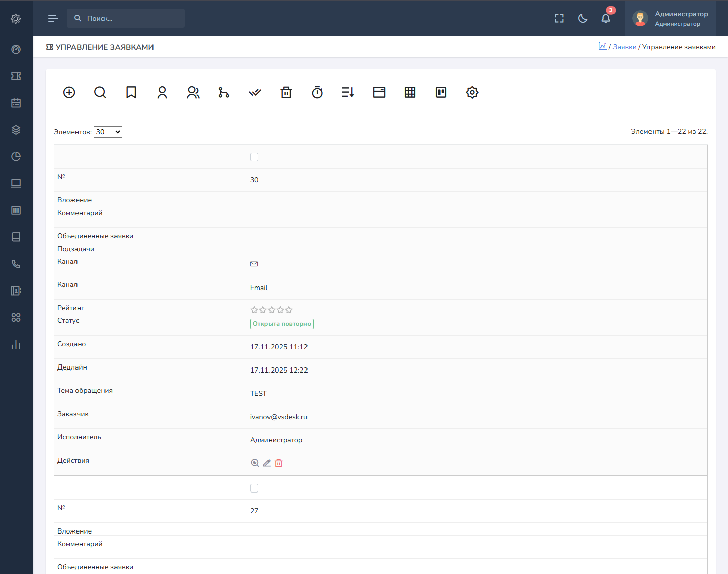
Task: Click the Заявки breadcrumb link
Action: click(624, 47)
